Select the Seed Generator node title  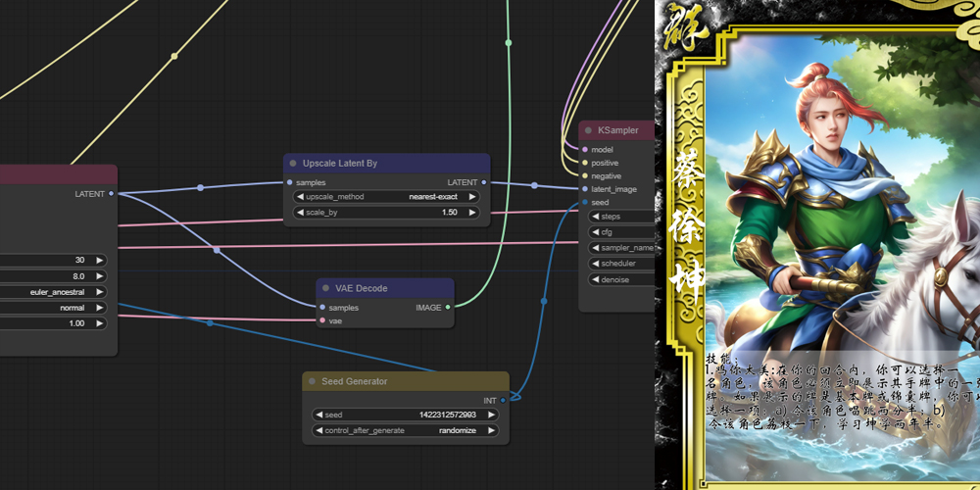click(355, 381)
